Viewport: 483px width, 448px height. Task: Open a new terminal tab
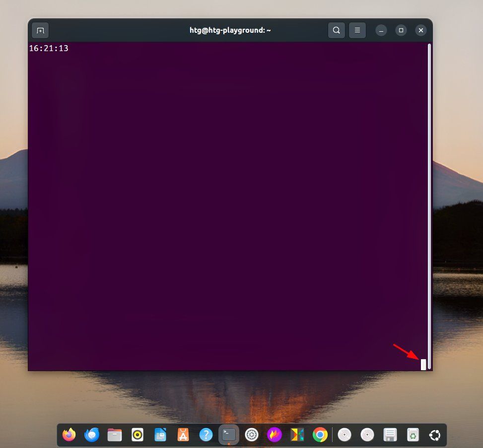pyautogui.click(x=40, y=30)
